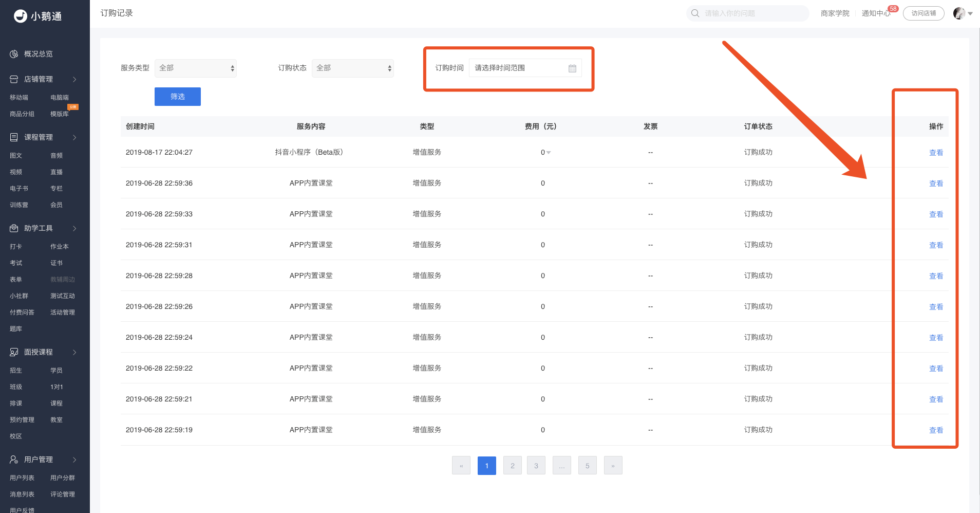Screen dimensions: 980x513
Task: Expand the 课程管理 section chevron
Action: coord(74,137)
